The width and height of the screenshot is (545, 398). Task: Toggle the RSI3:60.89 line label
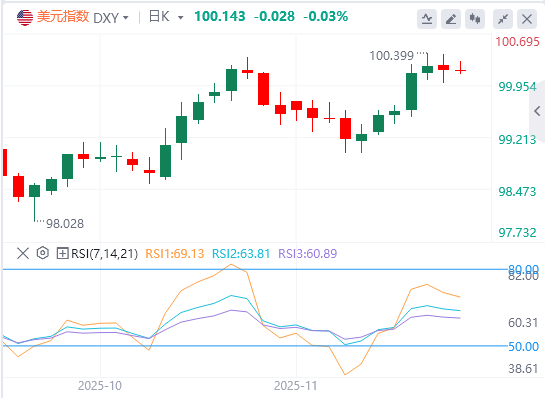pos(308,254)
